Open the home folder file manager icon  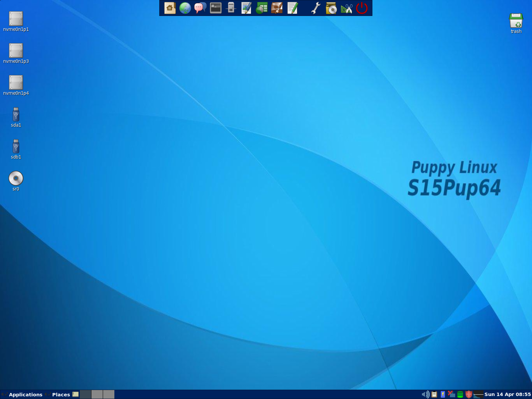(170, 8)
